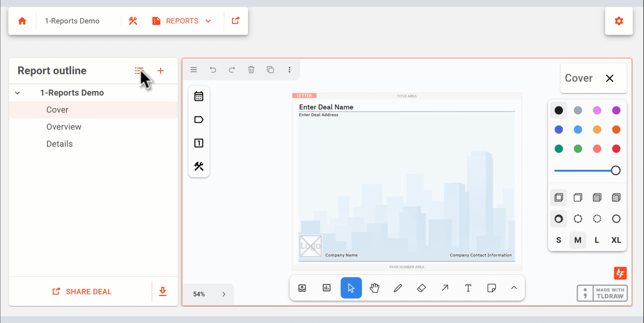Activate the eraser tool
Screen dimensions: 644x323
coord(422,288)
